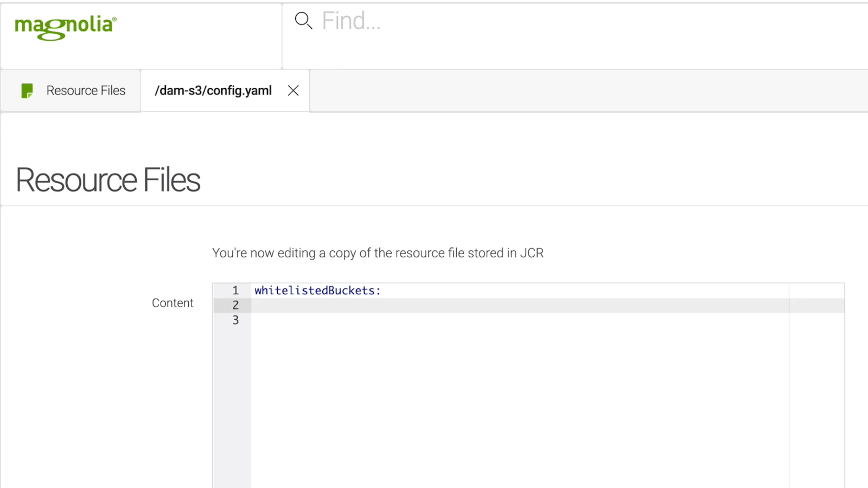Click the magnifying glass search icon
Image resolution: width=868 pixels, height=488 pixels.
click(303, 21)
